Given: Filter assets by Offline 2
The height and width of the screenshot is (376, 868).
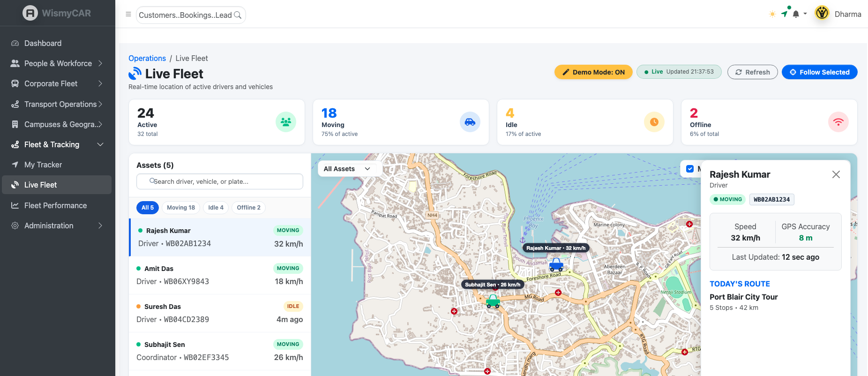Looking at the screenshot, I should click(x=249, y=208).
